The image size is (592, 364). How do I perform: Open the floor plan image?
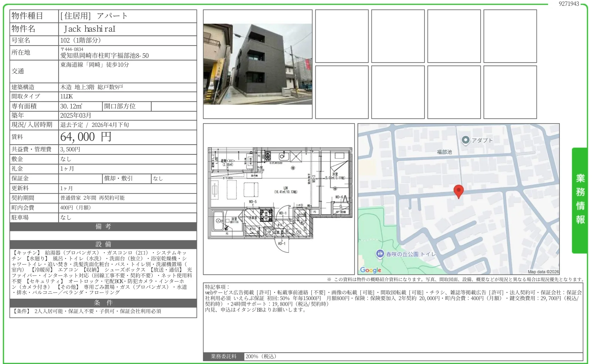point(279,199)
